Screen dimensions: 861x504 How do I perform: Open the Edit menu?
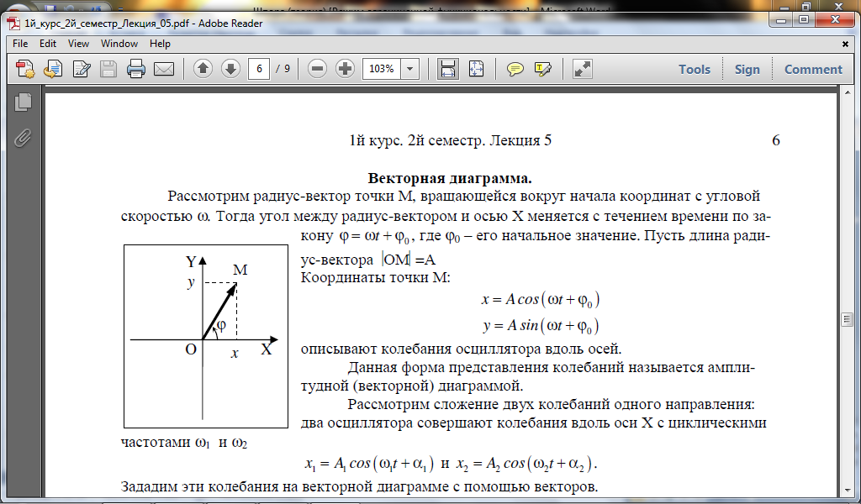tap(48, 44)
